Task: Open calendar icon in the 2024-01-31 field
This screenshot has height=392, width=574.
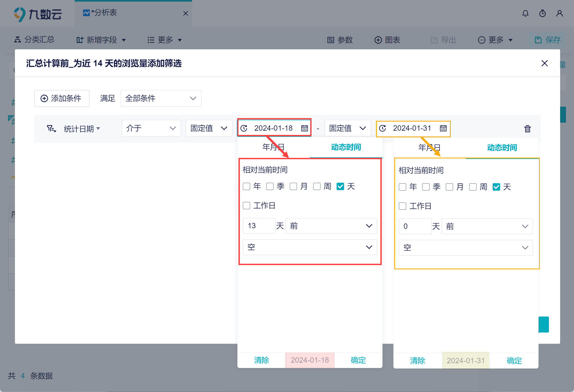Action: tap(443, 128)
